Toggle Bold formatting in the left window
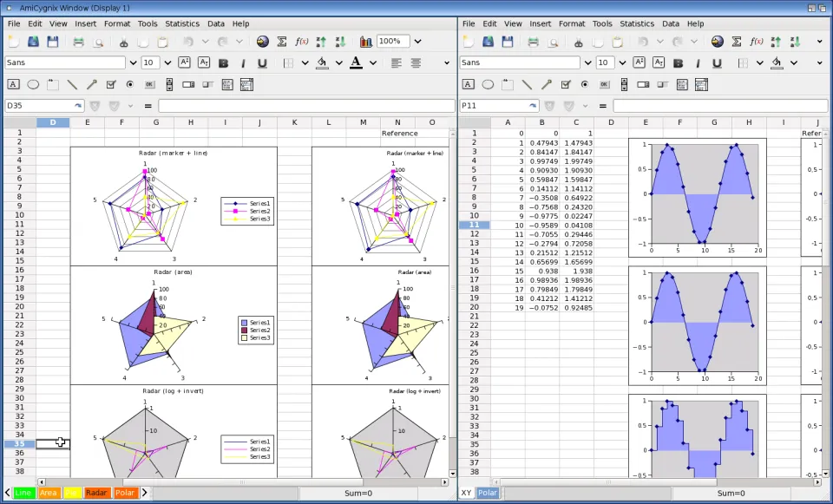Viewport: 833px width, 504px height. point(223,62)
